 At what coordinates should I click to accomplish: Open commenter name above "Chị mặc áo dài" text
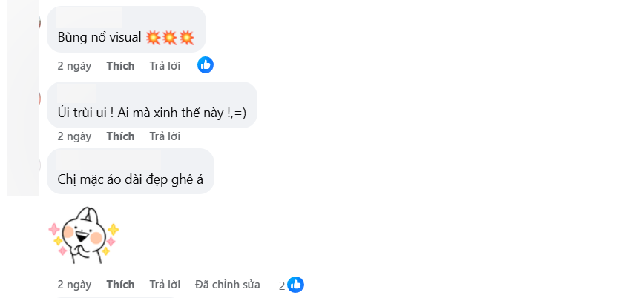[x=108, y=159]
